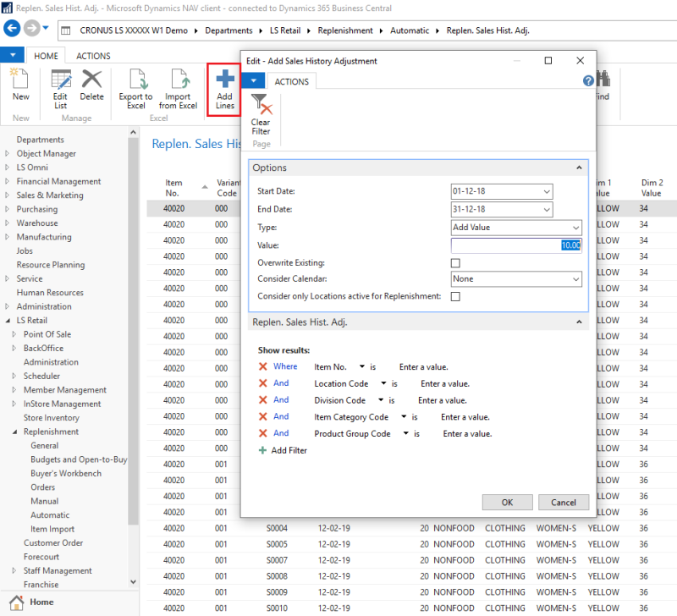Open the help question mark icon
This screenshot has width=677, height=616.
[588, 80]
